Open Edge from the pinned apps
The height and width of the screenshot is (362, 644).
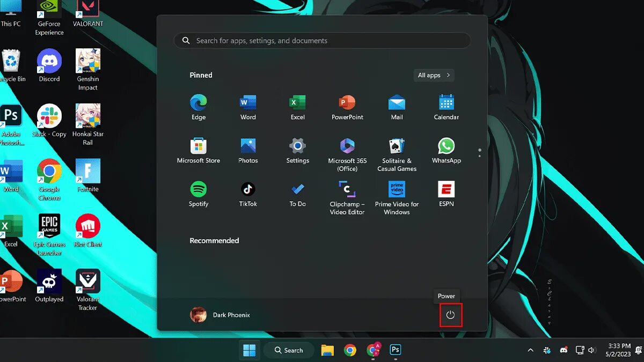[x=199, y=107]
